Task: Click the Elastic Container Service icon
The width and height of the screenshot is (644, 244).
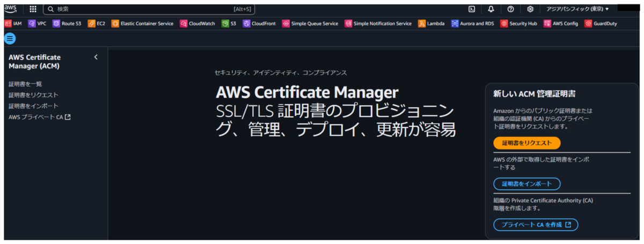Action: tap(115, 24)
